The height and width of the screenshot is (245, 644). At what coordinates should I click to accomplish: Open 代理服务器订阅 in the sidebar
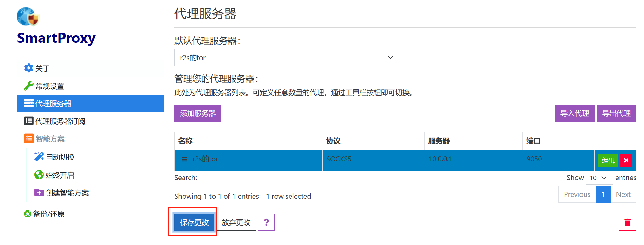60,121
